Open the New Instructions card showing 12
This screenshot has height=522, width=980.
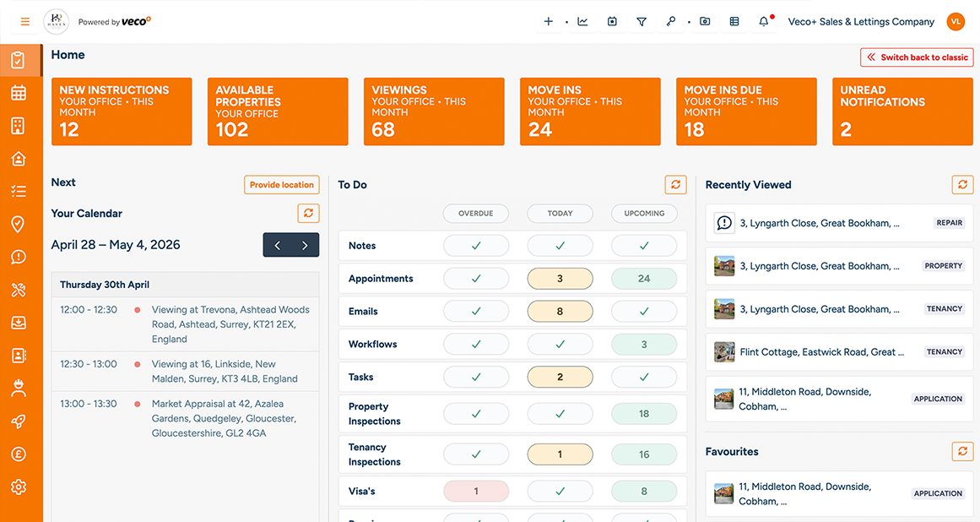122,111
